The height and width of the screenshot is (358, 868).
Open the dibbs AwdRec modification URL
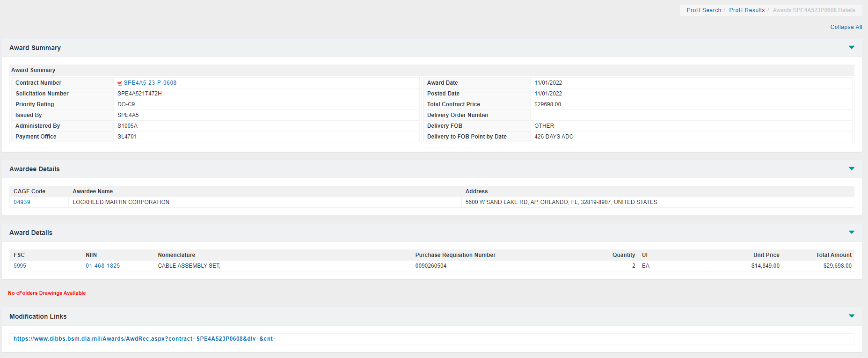tap(145, 339)
